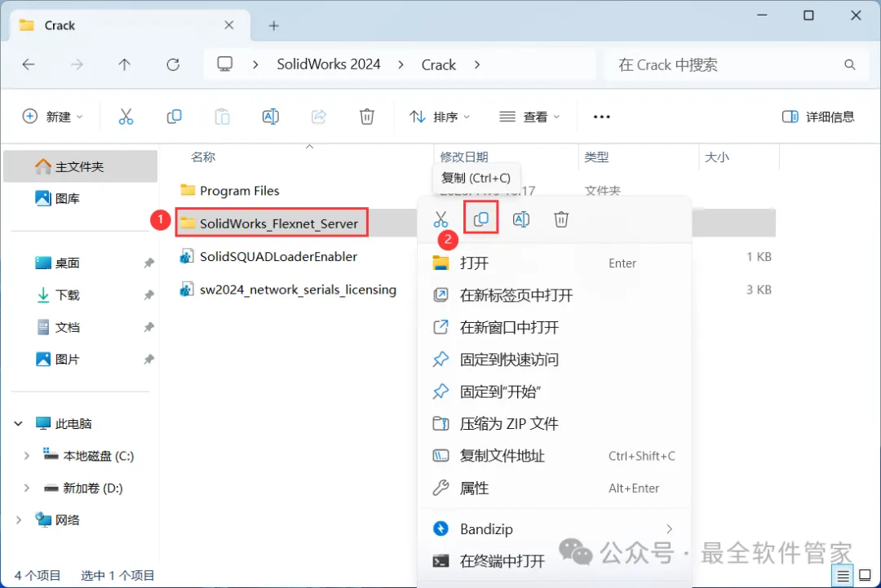
Task: Sort by the 类型 column header
Action: point(596,157)
